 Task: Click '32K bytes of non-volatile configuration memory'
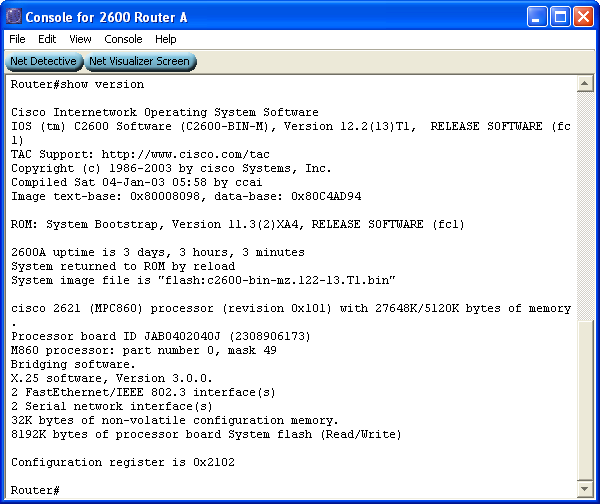coord(174,420)
